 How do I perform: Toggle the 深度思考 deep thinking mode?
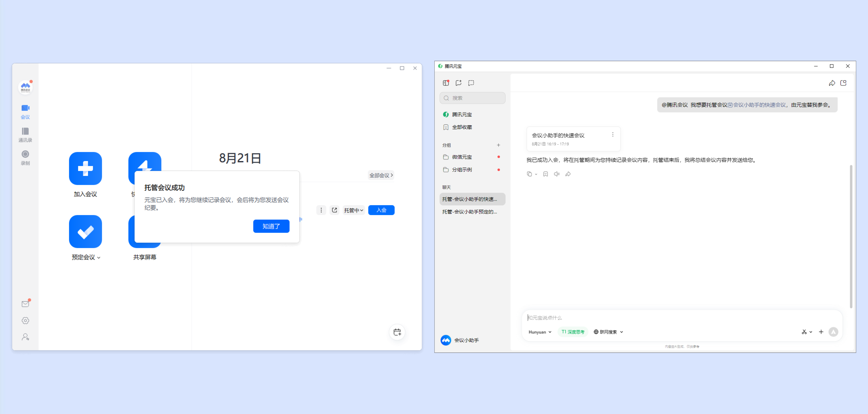click(573, 331)
